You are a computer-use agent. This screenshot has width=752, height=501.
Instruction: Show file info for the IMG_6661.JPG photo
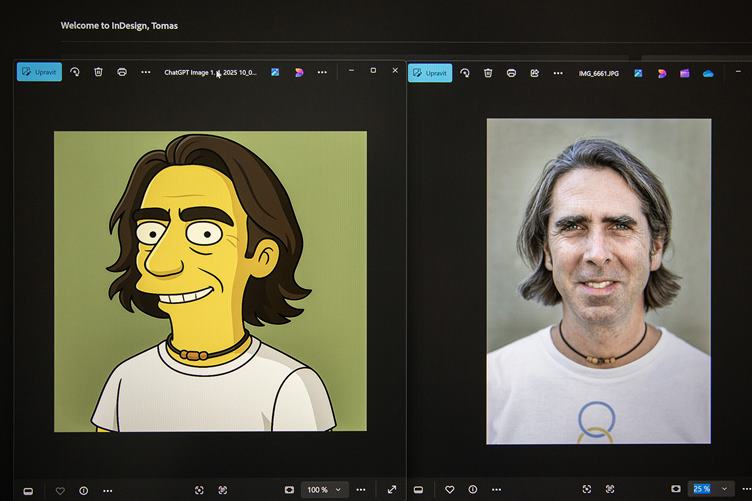point(473,489)
